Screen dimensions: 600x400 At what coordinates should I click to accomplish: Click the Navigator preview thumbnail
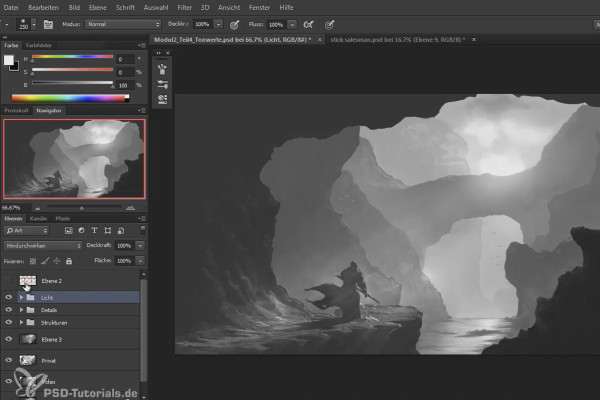click(74, 159)
